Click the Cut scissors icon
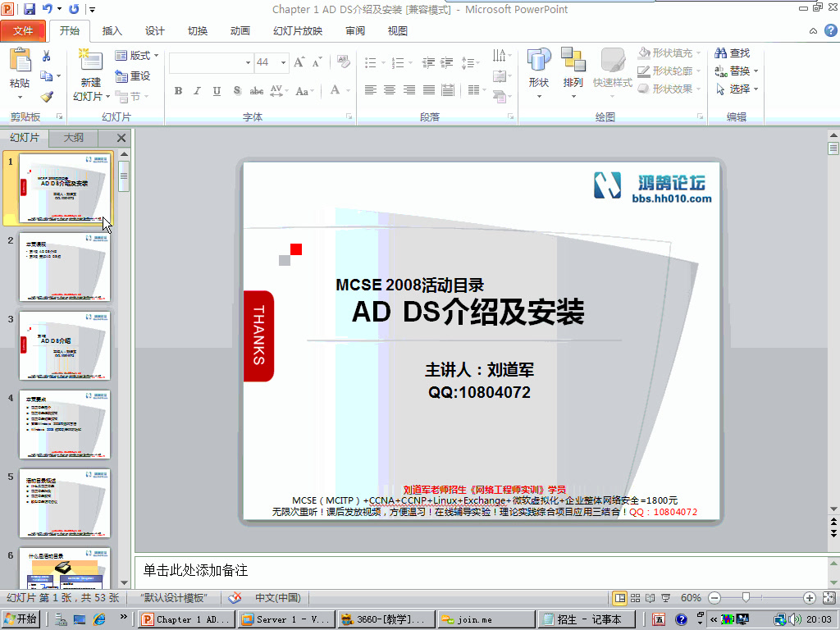This screenshot has width=840, height=630. 47,56
